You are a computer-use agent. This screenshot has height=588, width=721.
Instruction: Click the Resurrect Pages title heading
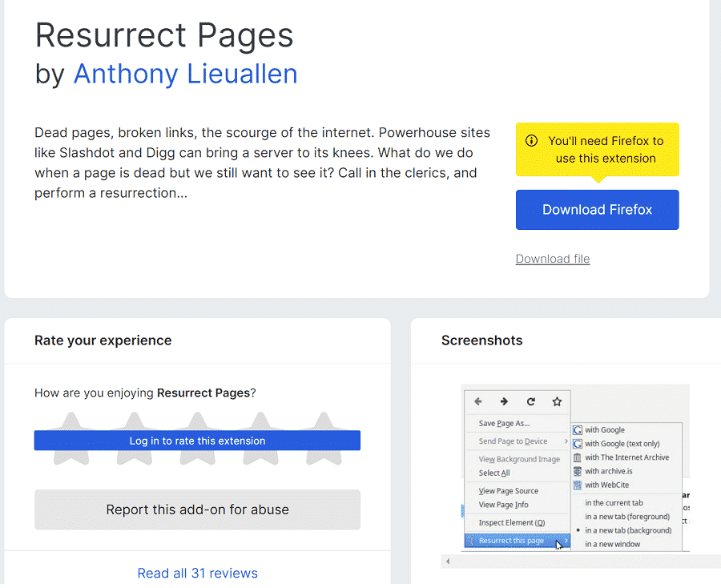164,35
